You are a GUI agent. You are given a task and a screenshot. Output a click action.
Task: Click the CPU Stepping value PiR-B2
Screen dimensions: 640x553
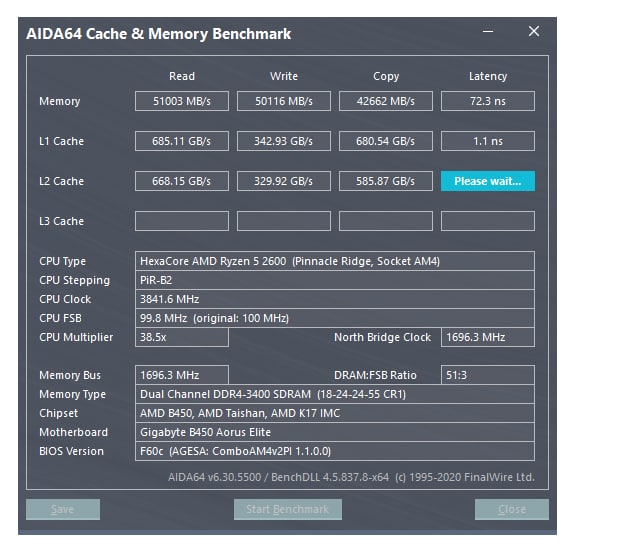335,280
